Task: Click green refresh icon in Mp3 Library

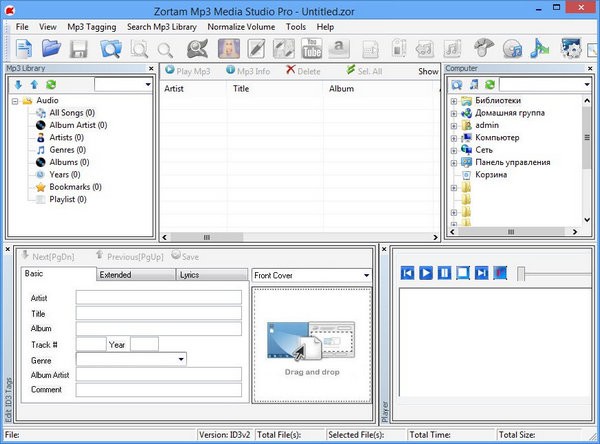Action: point(51,85)
